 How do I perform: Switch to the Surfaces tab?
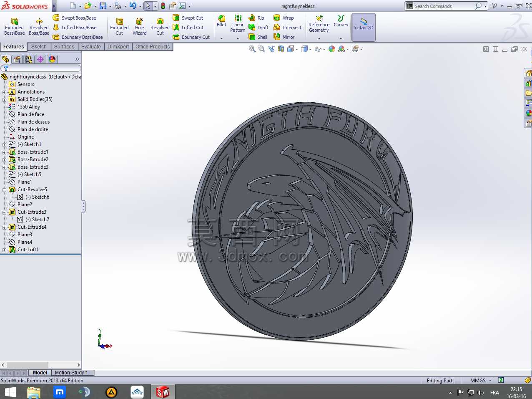click(x=64, y=47)
